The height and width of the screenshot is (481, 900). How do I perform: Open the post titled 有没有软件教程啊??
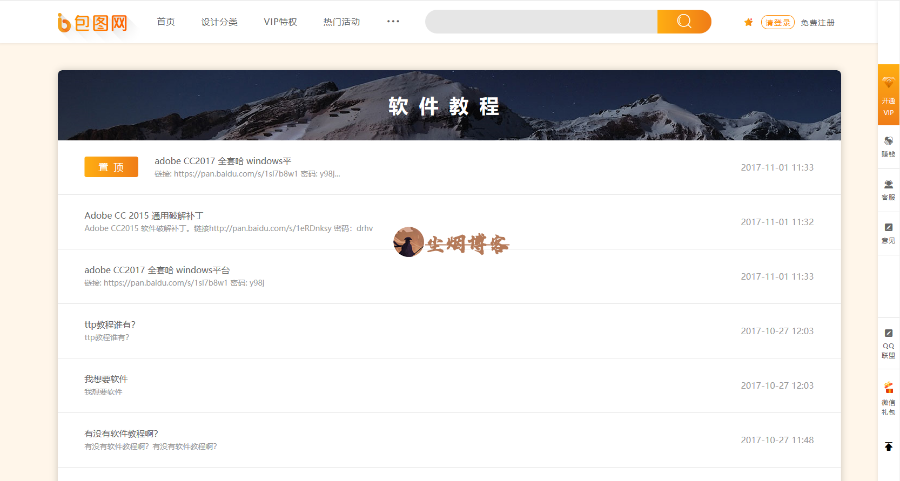121,433
